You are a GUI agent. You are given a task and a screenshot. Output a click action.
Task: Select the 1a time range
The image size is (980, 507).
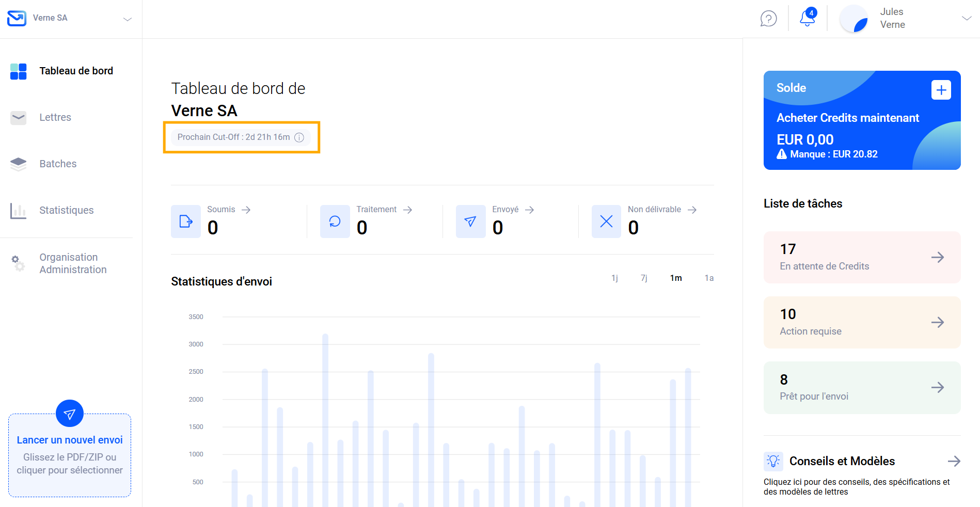[x=709, y=278]
